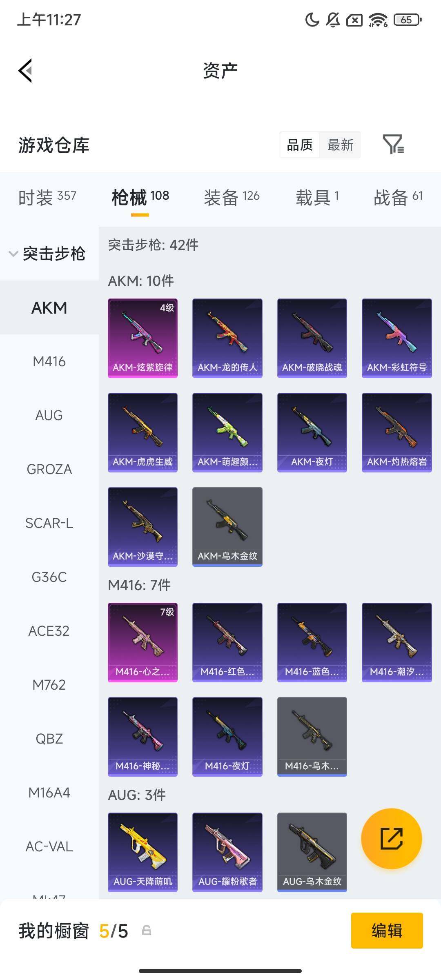Select GROZA in the weapon sidebar
441x980 pixels.
49,469
